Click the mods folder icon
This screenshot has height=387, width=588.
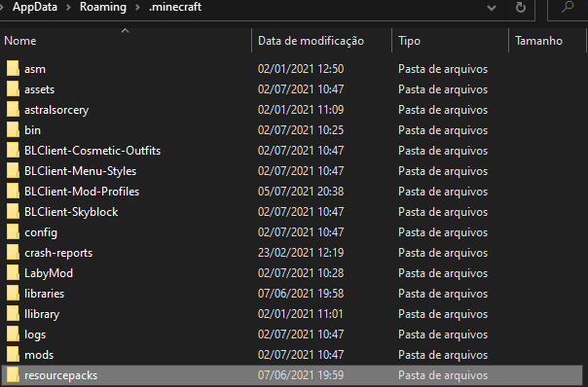click(13, 355)
